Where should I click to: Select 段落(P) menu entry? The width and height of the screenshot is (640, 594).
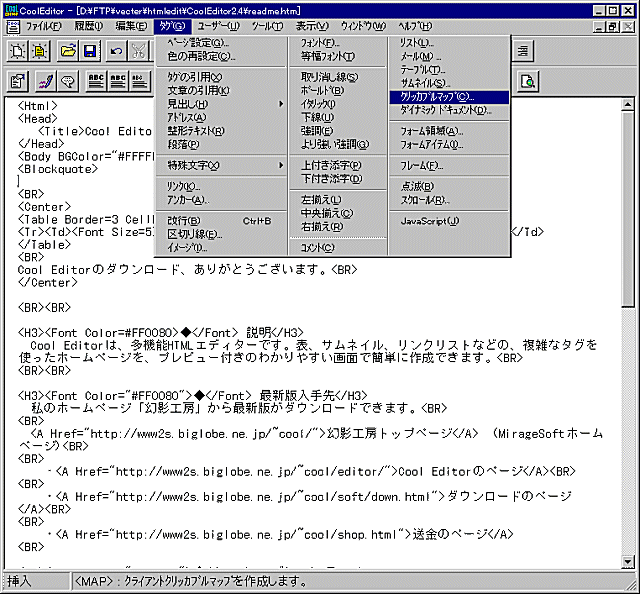221,145
